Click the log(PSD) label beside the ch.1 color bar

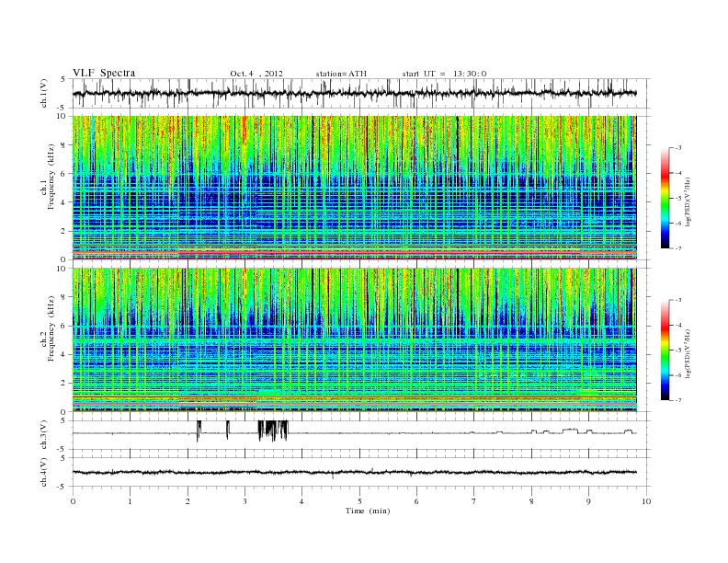(x=688, y=201)
